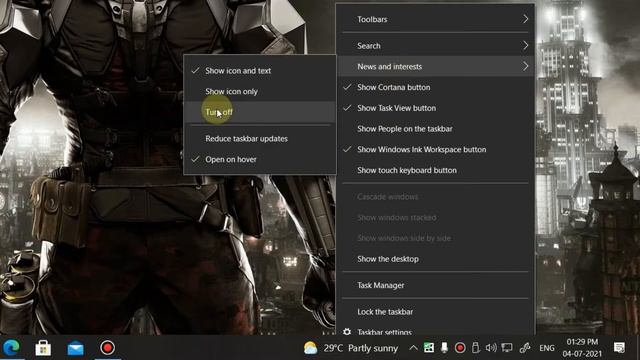
Task: Toggle Lock the taskbar option
Action: coord(435,312)
